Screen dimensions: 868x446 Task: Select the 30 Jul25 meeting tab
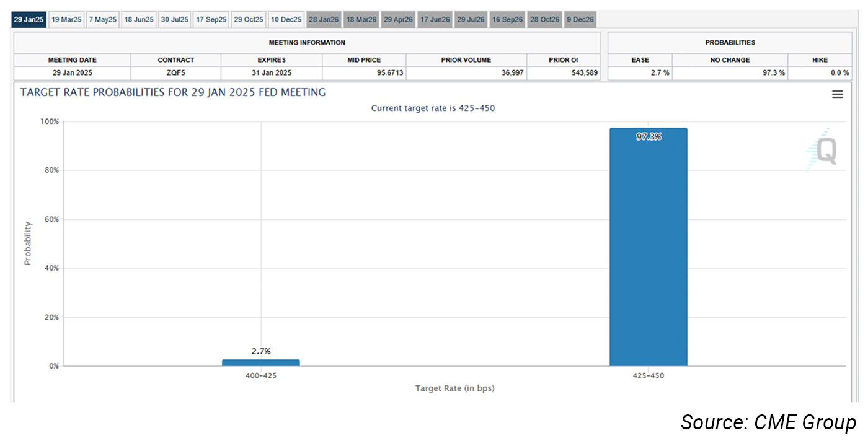click(x=174, y=20)
